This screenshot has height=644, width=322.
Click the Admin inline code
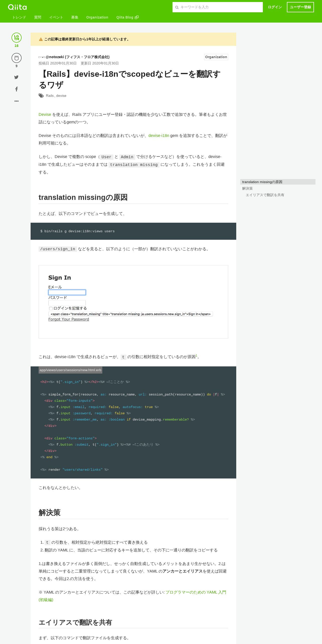(127, 157)
